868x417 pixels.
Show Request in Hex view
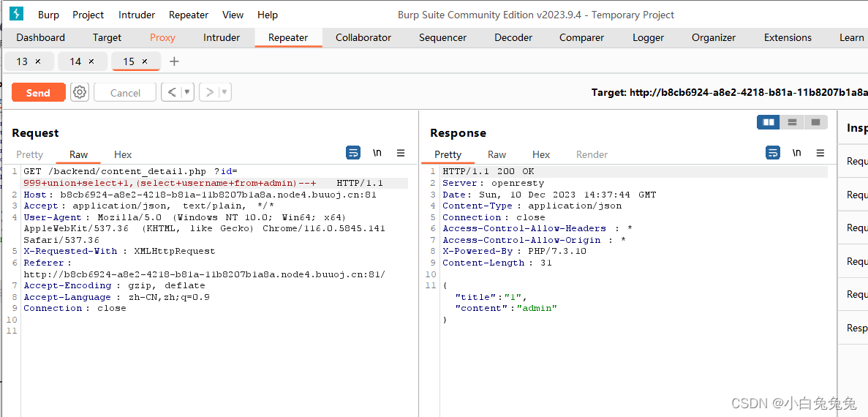123,154
